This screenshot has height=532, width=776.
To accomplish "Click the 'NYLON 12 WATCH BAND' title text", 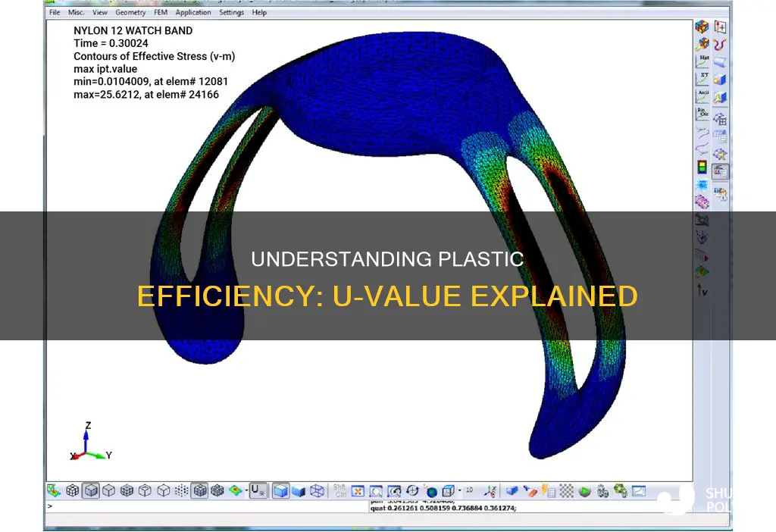I will 133,30.
